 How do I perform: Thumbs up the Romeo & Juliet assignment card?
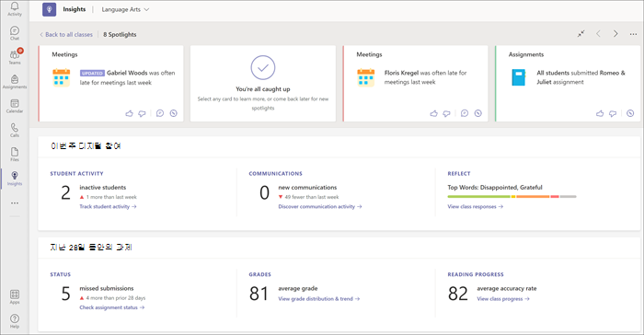click(x=600, y=113)
